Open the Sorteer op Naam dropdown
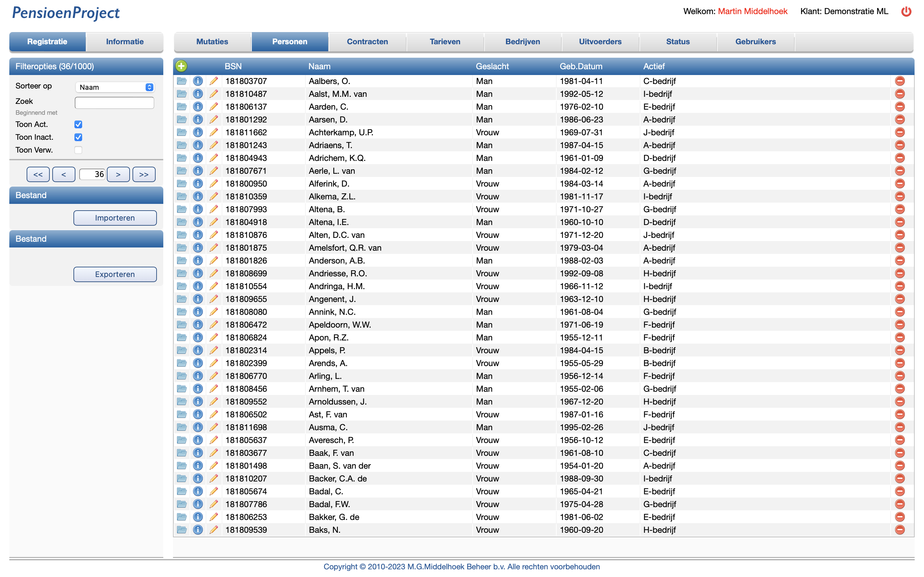 click(x=115, y=88)
